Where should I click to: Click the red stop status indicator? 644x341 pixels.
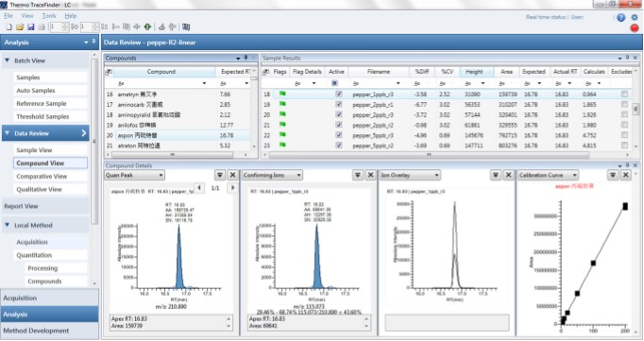635,28
